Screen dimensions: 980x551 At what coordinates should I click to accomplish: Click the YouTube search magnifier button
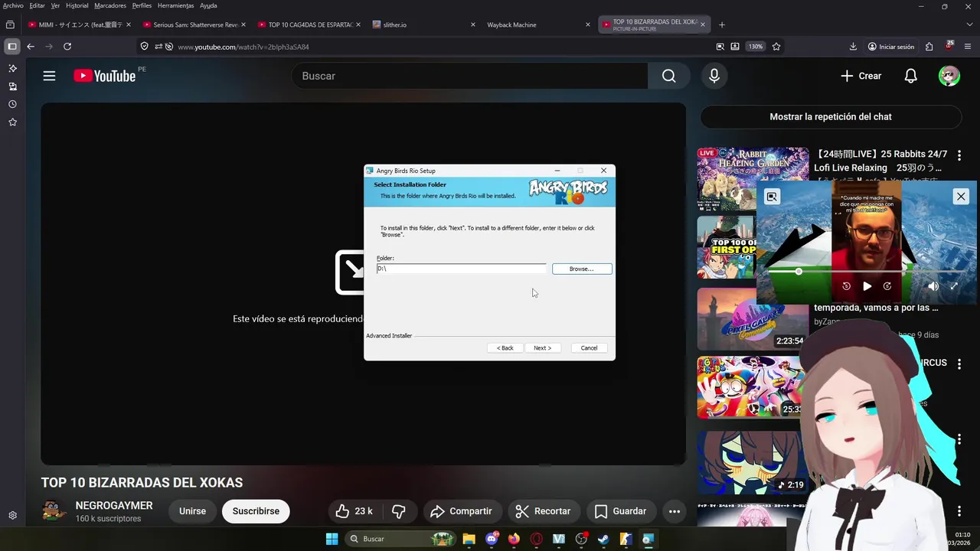click(669, 76)
